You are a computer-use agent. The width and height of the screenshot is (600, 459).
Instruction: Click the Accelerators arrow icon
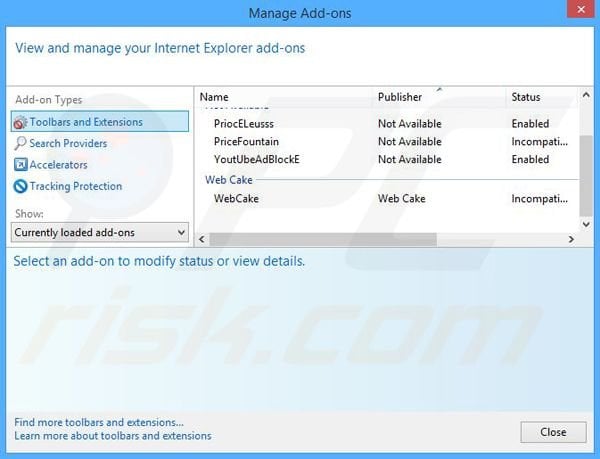pyautogui.click(x=20, y=164)
